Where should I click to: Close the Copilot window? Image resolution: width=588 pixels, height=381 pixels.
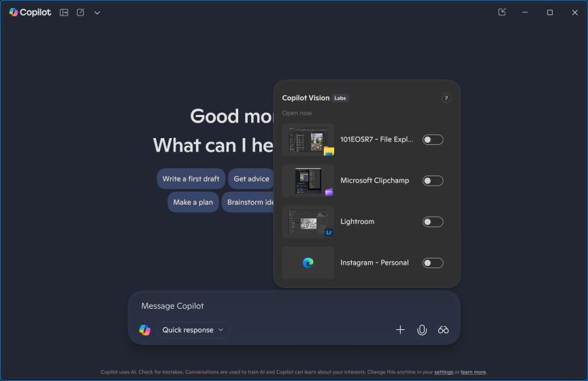pyautogui.click(x=575, y=12)
